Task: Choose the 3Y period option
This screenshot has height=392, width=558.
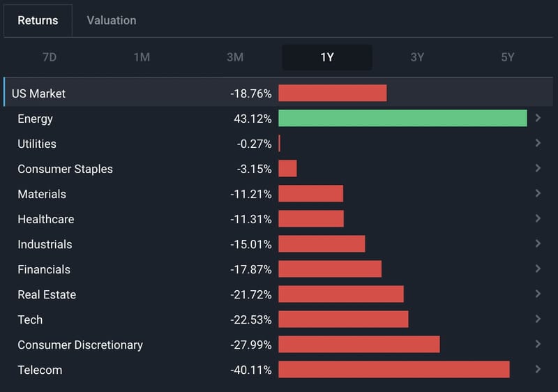Action: click(417, 57)
